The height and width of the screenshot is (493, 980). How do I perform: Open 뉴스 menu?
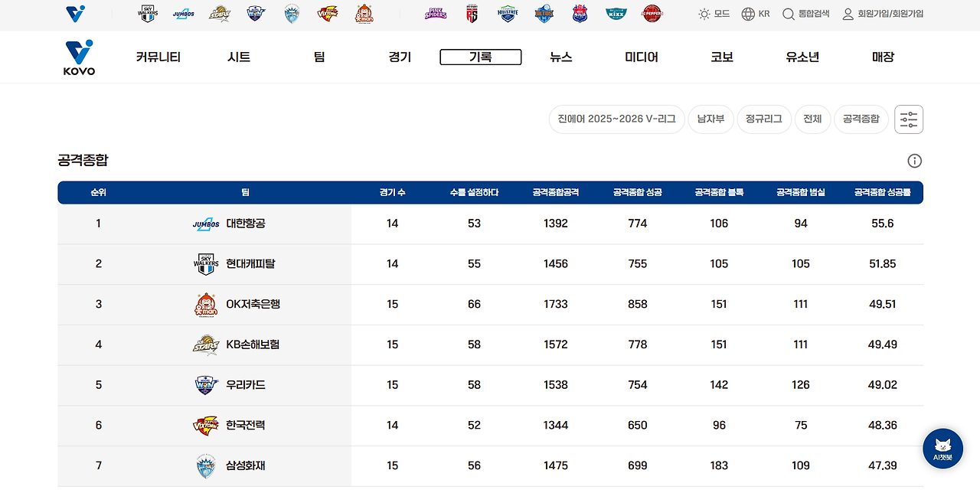point(561,57)
